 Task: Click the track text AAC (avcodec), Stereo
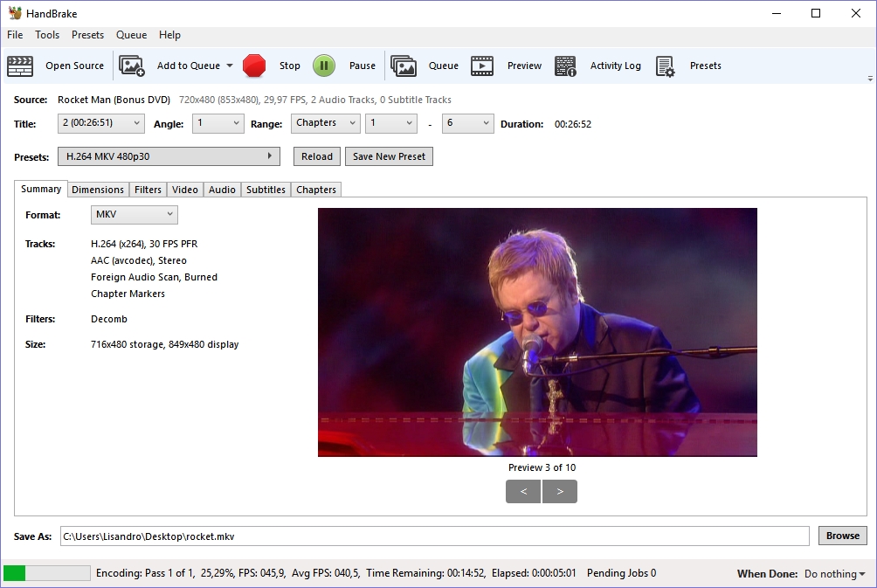[x=139, y=260]
